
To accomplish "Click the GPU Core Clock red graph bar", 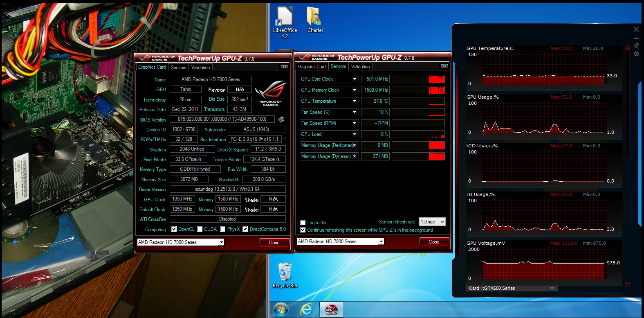I will (x=437, y=79).
